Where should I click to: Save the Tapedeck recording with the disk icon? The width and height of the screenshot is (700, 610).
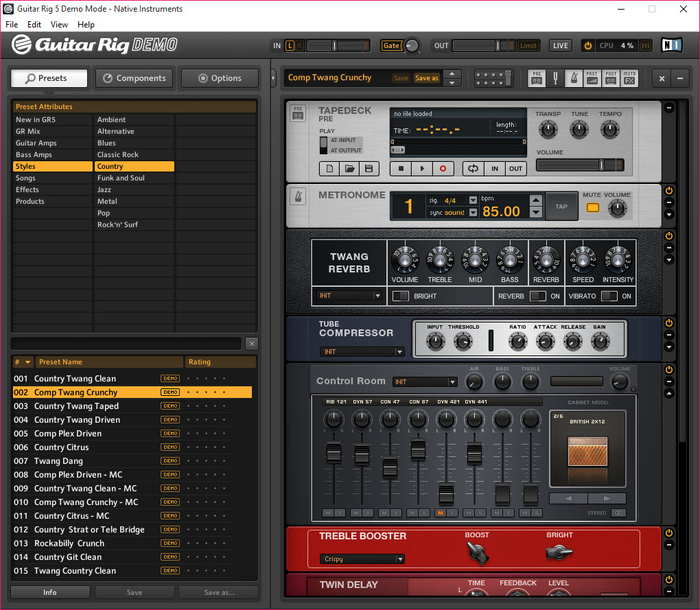pyautogui.click(x=369, y=169)
